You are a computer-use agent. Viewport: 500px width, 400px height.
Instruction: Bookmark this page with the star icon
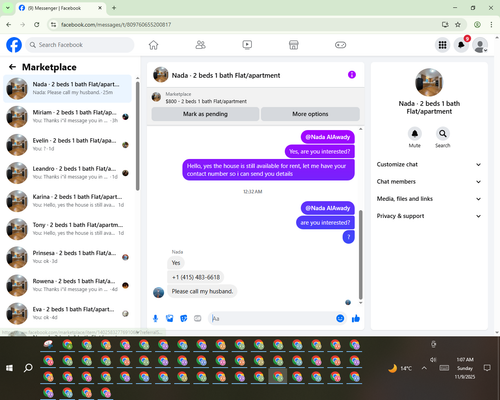458,24
